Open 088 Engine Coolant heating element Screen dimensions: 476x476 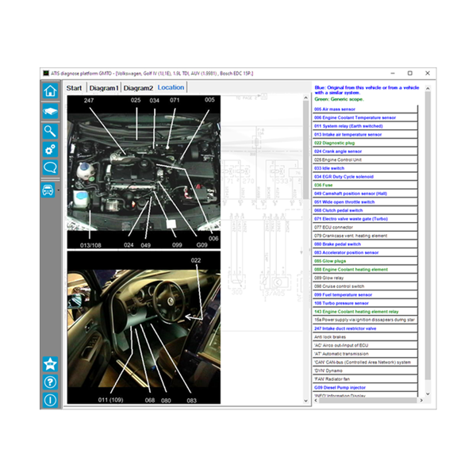pos(365,269)
